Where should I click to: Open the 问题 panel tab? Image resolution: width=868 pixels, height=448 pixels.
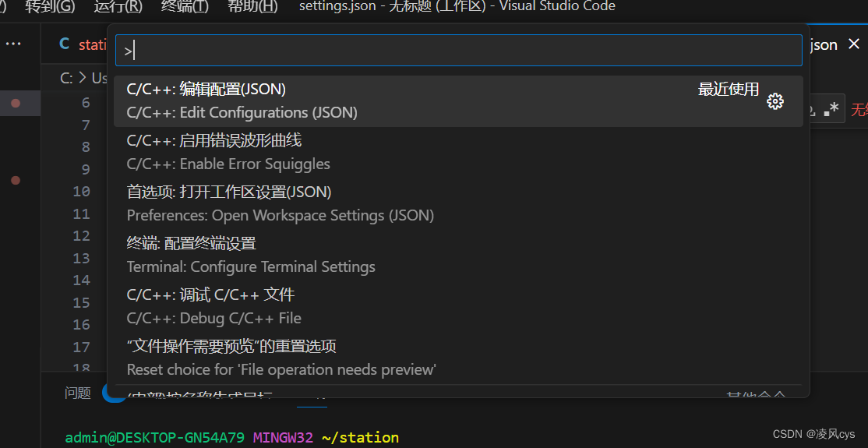77,393
